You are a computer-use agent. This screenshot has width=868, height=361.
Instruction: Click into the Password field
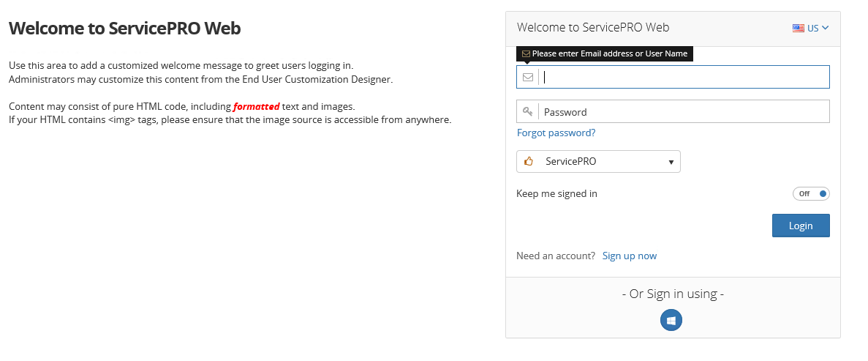pos(684,111)
